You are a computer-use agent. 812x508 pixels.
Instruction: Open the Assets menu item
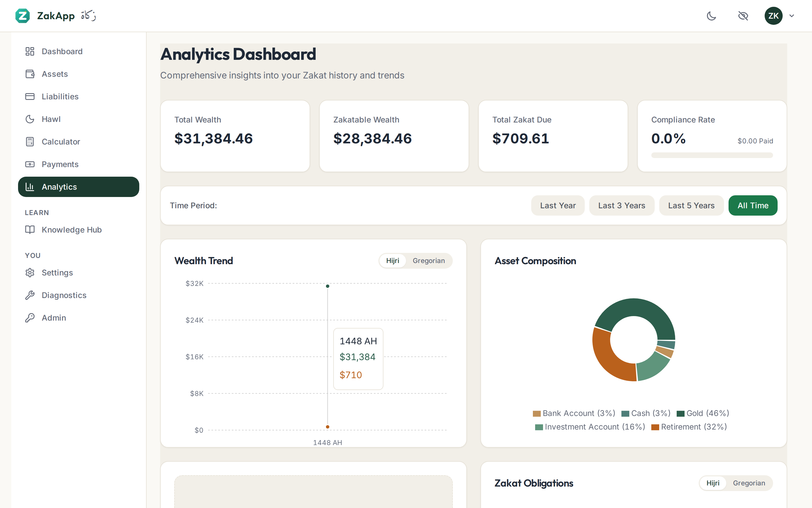(x=78, y=74)
